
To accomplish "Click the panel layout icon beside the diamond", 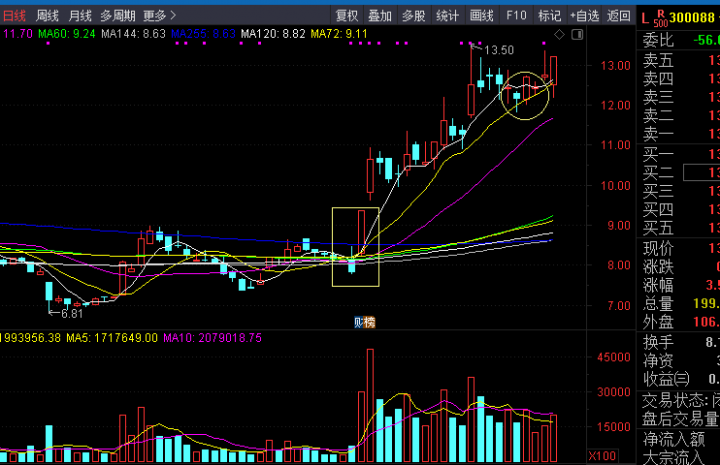I will 575,34.
